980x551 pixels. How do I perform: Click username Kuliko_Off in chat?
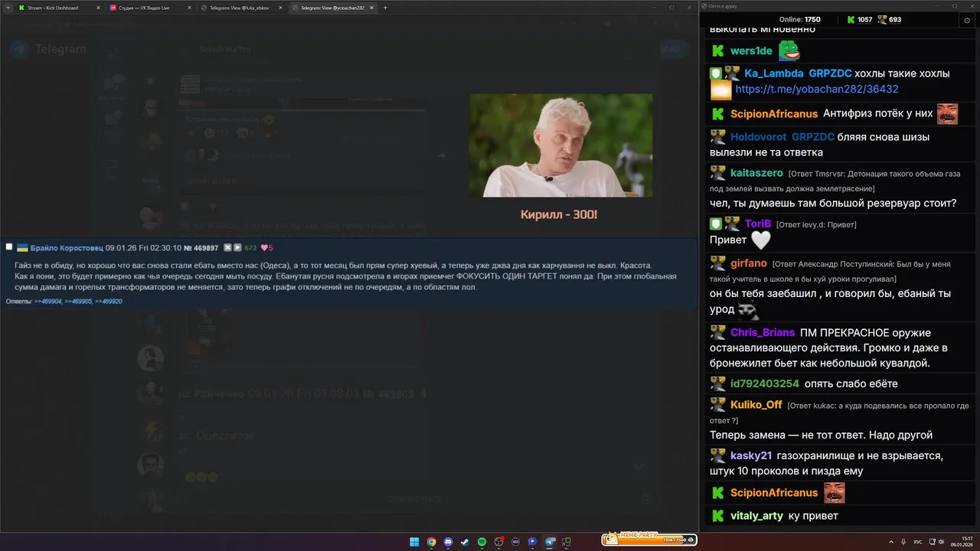[x=756, y=404]
